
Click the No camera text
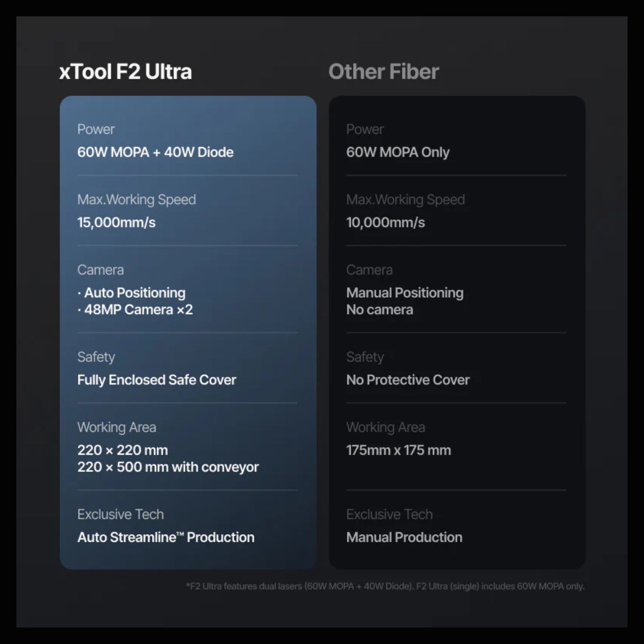[x=380, y=310]
